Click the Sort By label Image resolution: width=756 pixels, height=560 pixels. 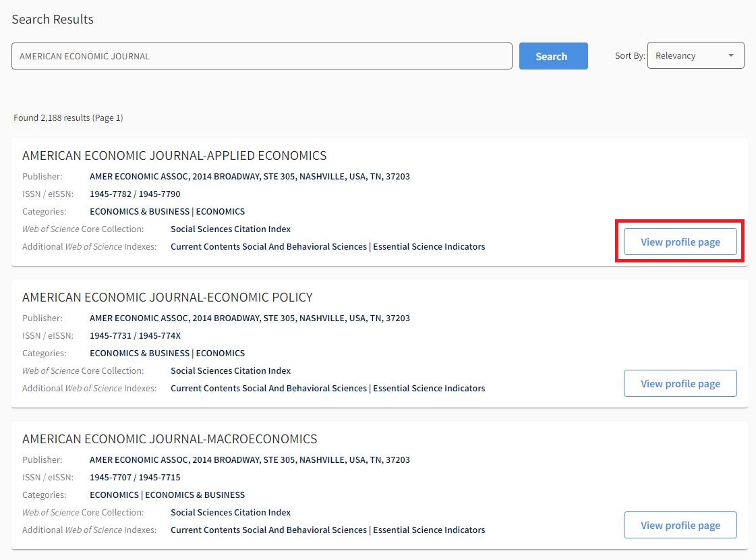pos(630,56)
